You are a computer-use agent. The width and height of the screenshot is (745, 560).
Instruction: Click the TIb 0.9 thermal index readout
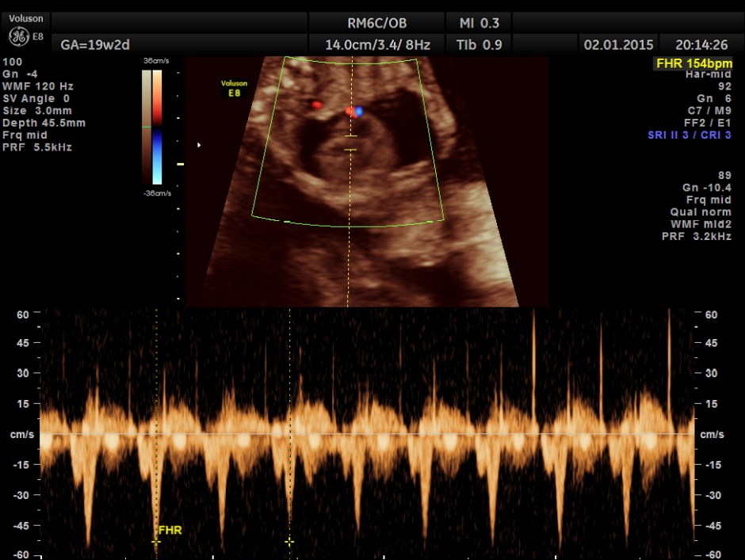coord(480,44)
